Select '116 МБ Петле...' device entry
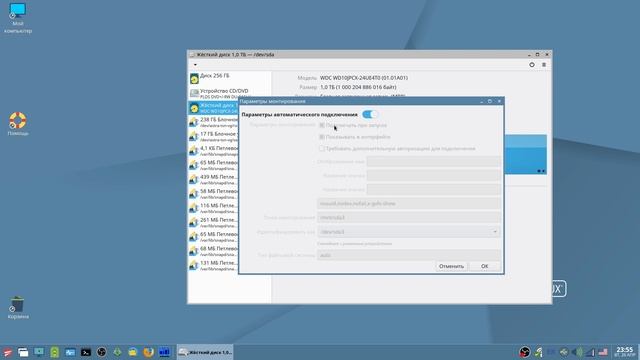This screenshot has width=640, height=360. click(213, 208)
